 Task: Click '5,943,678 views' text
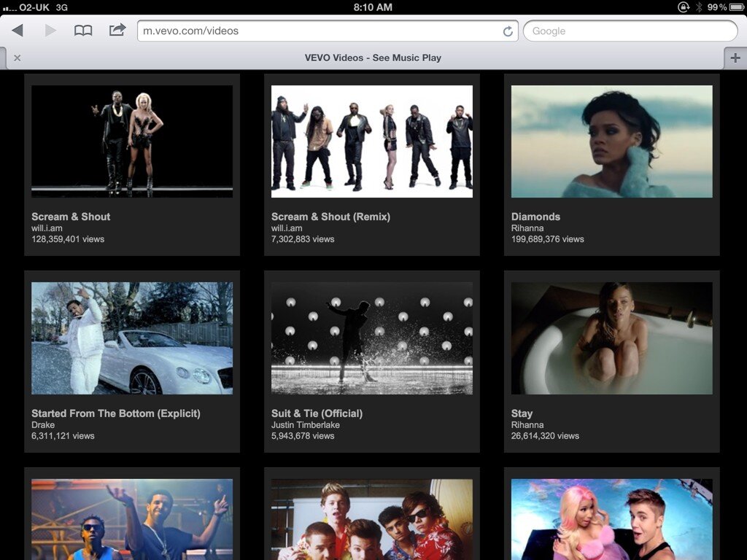point(303,436)
